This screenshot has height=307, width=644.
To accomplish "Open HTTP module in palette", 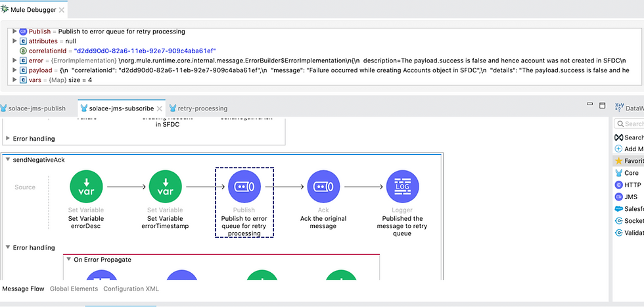I will point(618,185).
